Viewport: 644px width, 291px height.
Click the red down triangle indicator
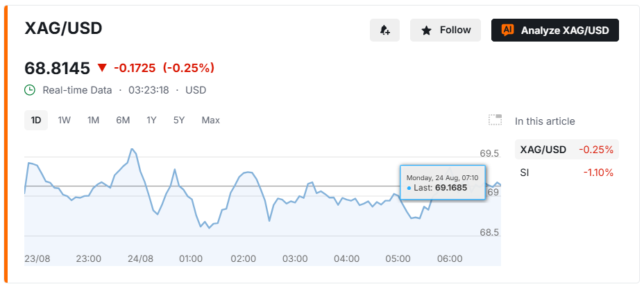tap(102, 68)
